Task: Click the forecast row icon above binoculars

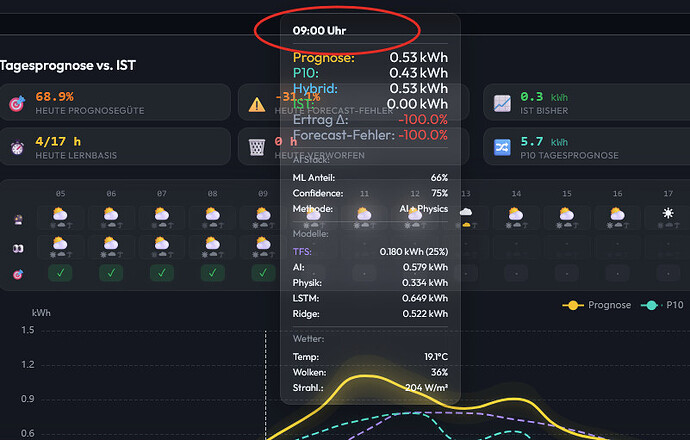Action: pyautogui.click(x=18, y=220)
